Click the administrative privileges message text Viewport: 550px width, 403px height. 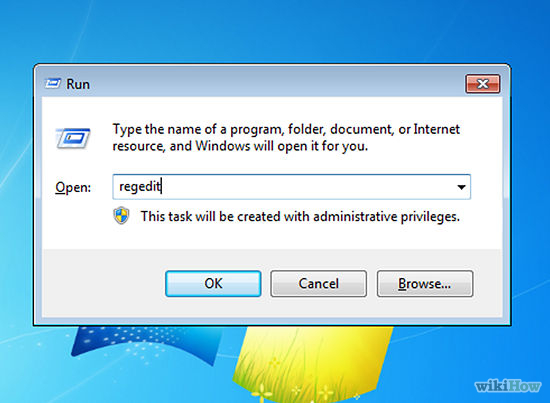pos(300,216)
